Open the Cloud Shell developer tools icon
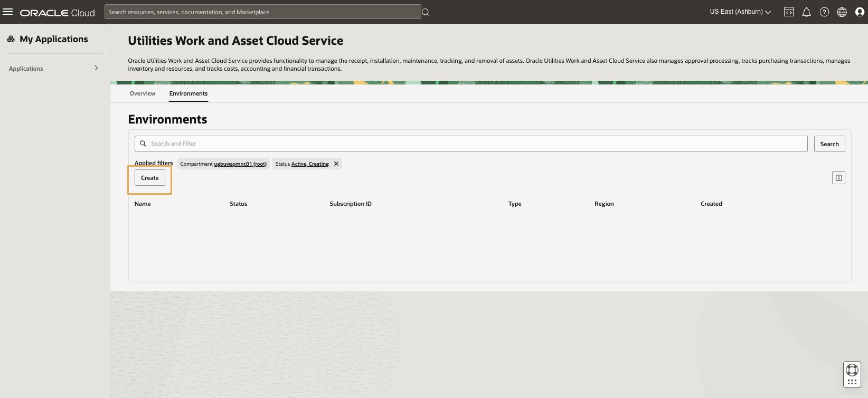868x398 pixels. pyautogui.click(x=789, y=12)
